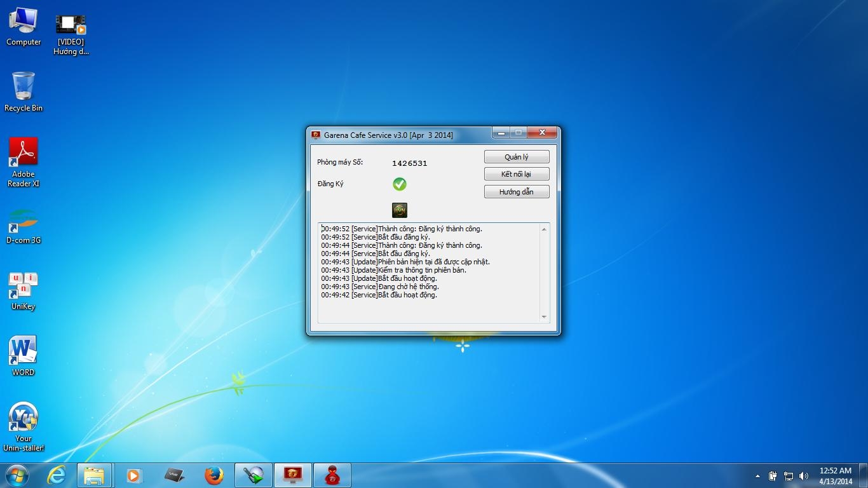
Task: Click the taskbar clock and date
Action: 835,476
